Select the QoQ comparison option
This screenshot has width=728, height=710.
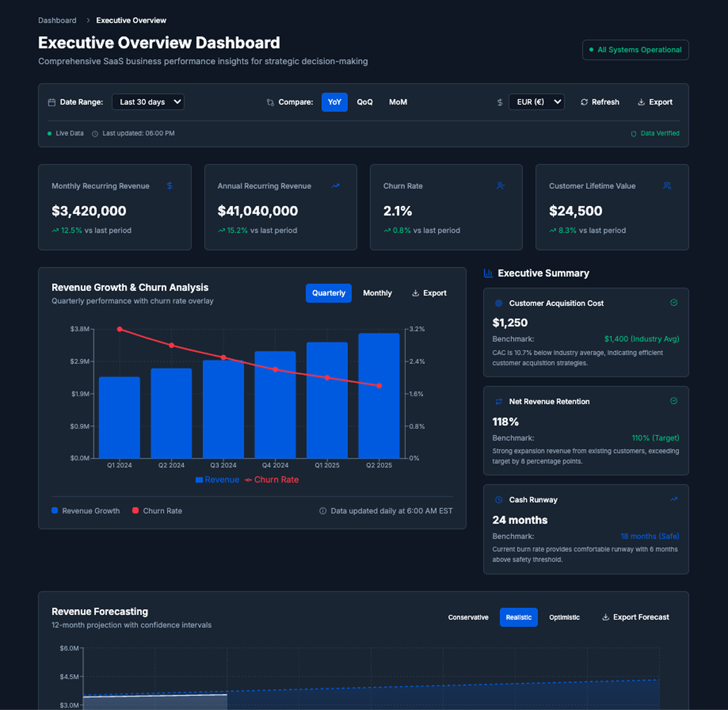pos(364,102)
